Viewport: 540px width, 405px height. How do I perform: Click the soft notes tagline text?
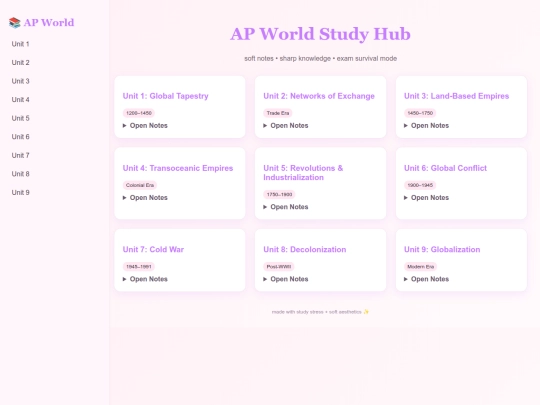click(x=320, y=59)
